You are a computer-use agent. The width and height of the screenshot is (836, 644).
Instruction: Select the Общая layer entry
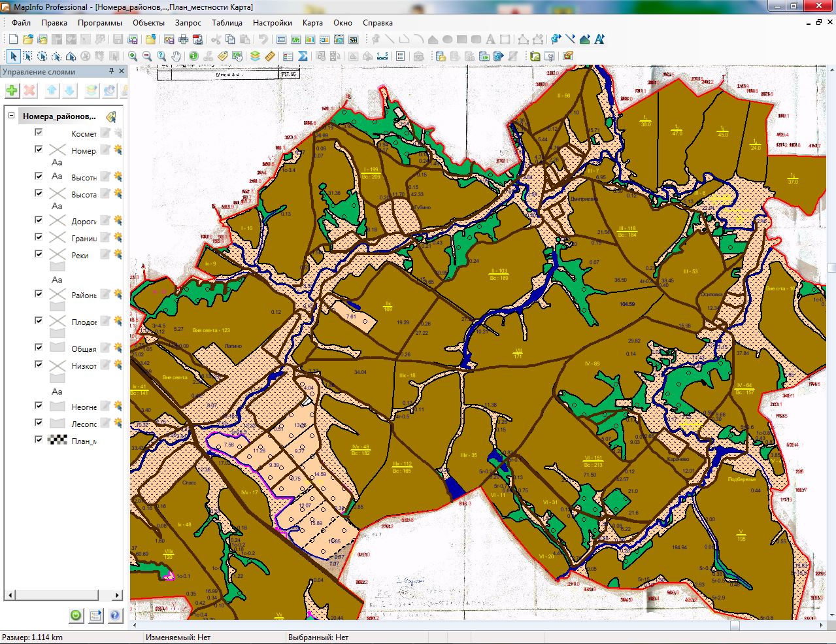click(x=84, y=348)
